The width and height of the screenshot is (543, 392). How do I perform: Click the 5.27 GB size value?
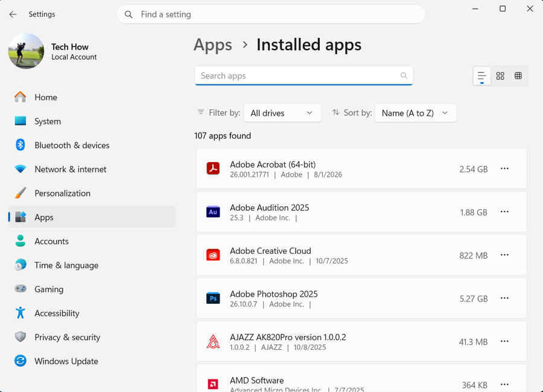point(474,299)
